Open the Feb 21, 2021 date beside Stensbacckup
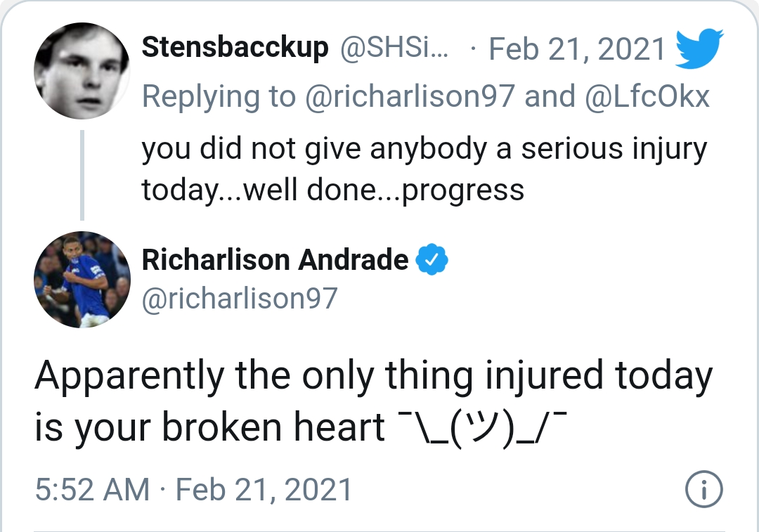 click(577, 49)
